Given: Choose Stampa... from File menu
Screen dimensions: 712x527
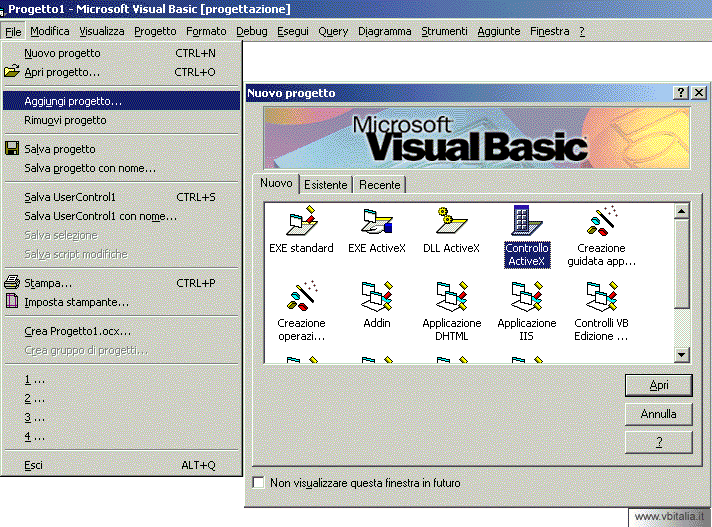Looking at the screenshot, I should pos(121,283).
